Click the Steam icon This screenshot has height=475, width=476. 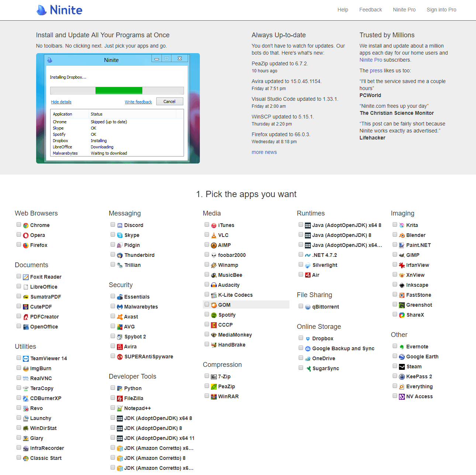point(402,367)
